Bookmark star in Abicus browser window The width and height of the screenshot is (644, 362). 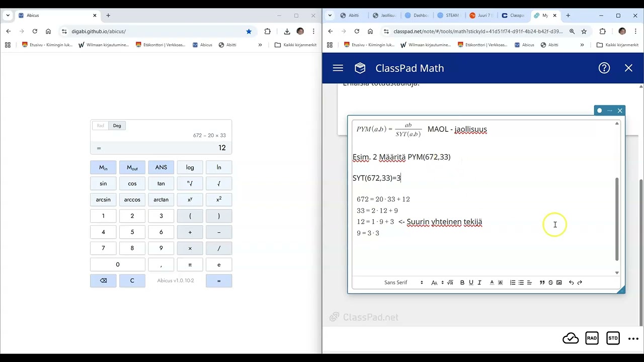(249, 31)
